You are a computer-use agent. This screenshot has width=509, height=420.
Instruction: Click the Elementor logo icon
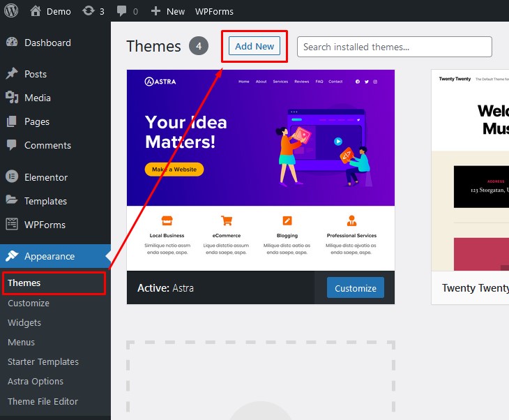click(x=12, y=177)
